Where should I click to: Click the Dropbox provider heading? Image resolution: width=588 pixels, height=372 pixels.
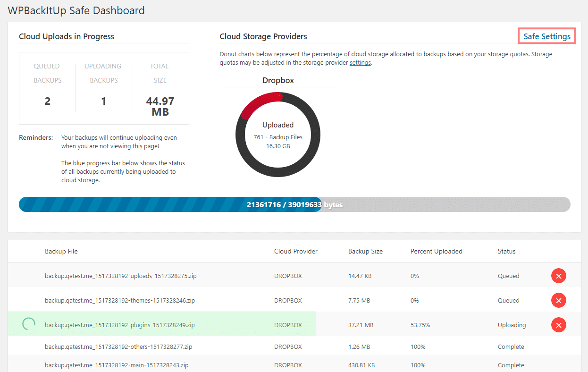pos(278,80)
